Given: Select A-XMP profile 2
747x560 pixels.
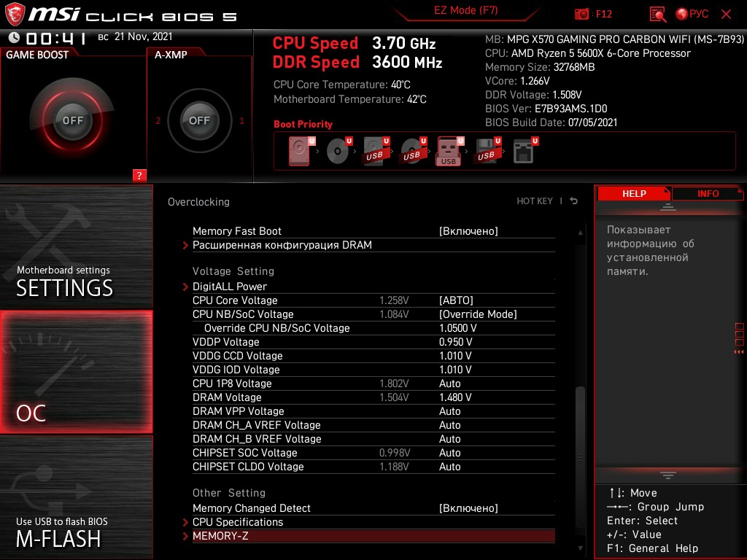Looking at the screenshot, I should pyautogui.click(x=158, y=120).
